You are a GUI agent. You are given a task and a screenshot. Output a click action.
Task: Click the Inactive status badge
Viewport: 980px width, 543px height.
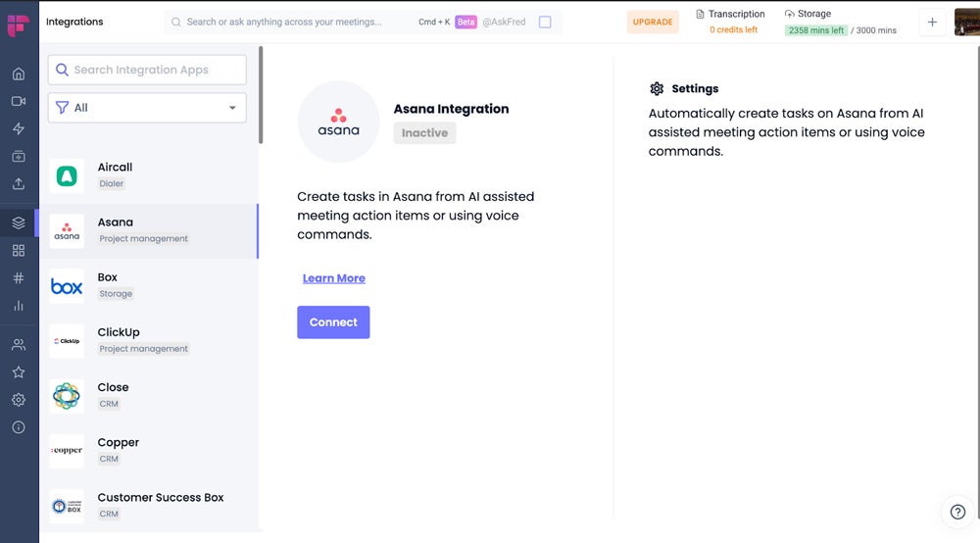(424, 133)
